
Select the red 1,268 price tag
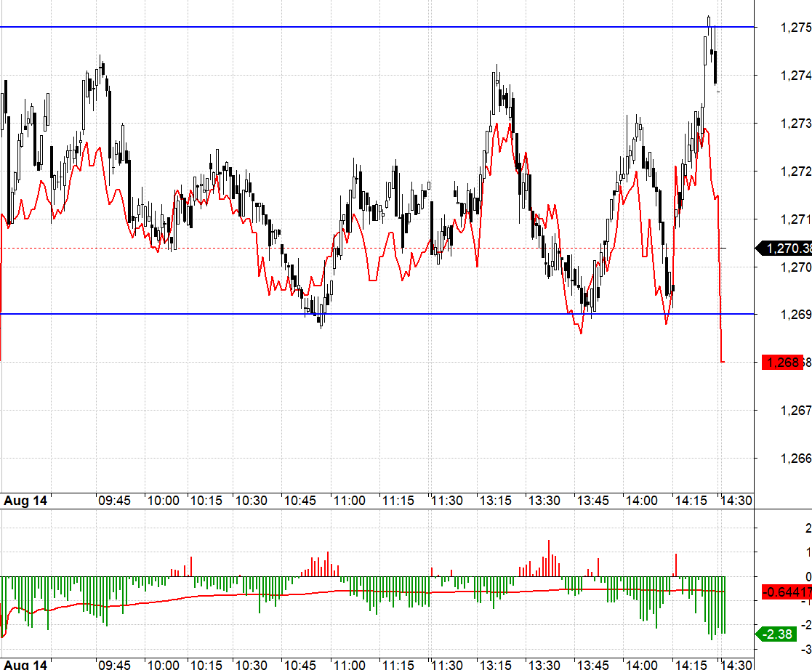tap(782, 362)
